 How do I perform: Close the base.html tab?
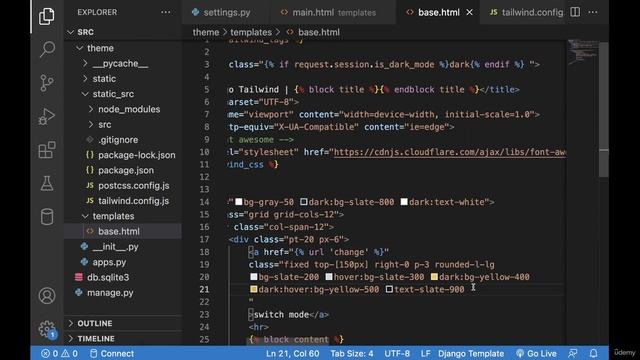coord(469,12)
